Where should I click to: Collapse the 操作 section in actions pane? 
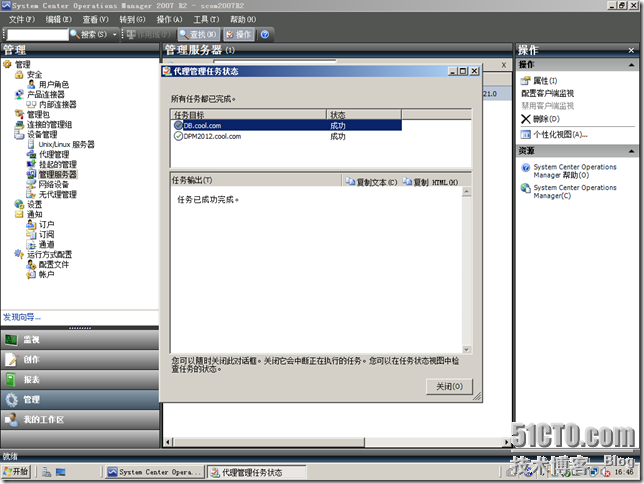click(631, 65)
